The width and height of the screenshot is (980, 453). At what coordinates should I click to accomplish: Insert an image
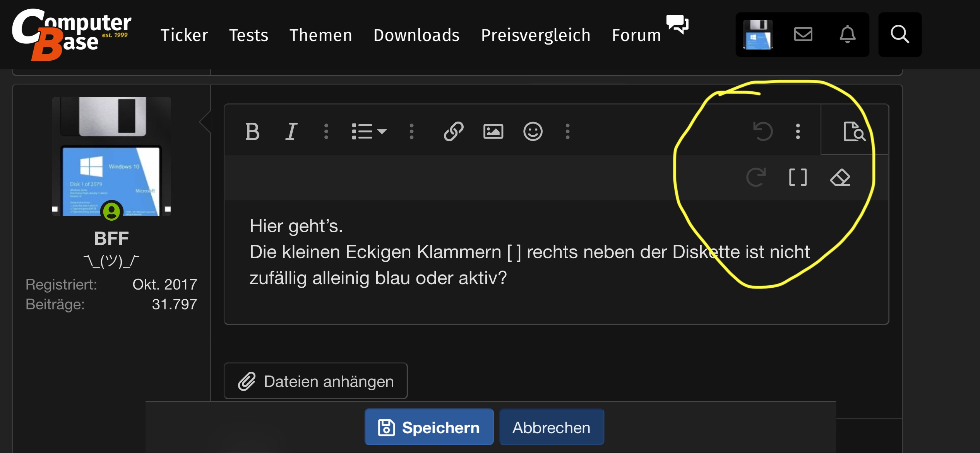493,132
